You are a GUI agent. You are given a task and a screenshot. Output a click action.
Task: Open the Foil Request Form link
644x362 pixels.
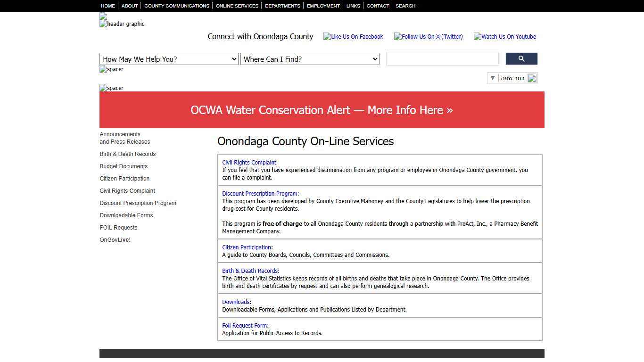244,326
